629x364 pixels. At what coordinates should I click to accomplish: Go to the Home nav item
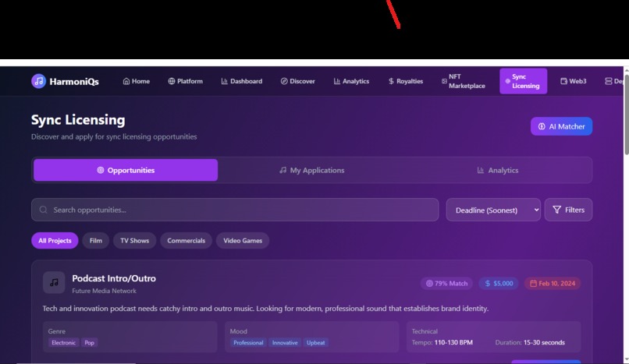137,81
